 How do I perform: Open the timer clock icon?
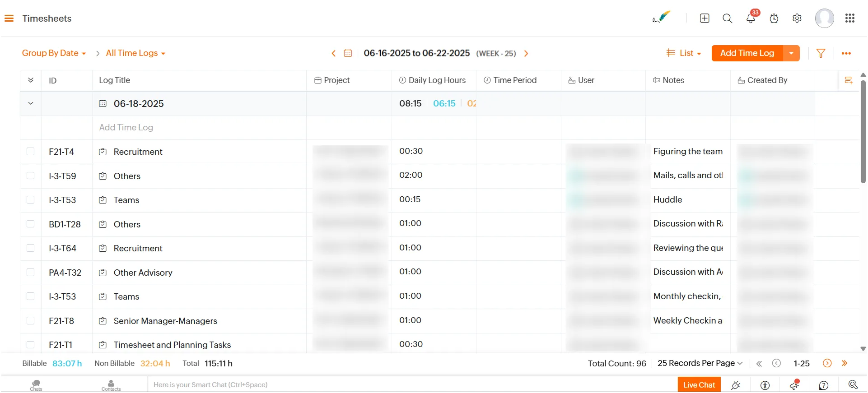pos(774,18)
